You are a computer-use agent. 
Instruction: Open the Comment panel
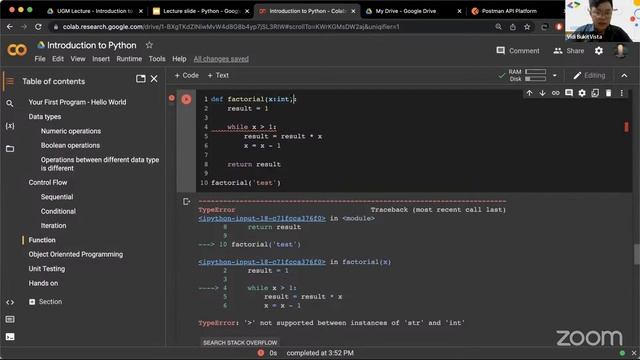[518, 51]
